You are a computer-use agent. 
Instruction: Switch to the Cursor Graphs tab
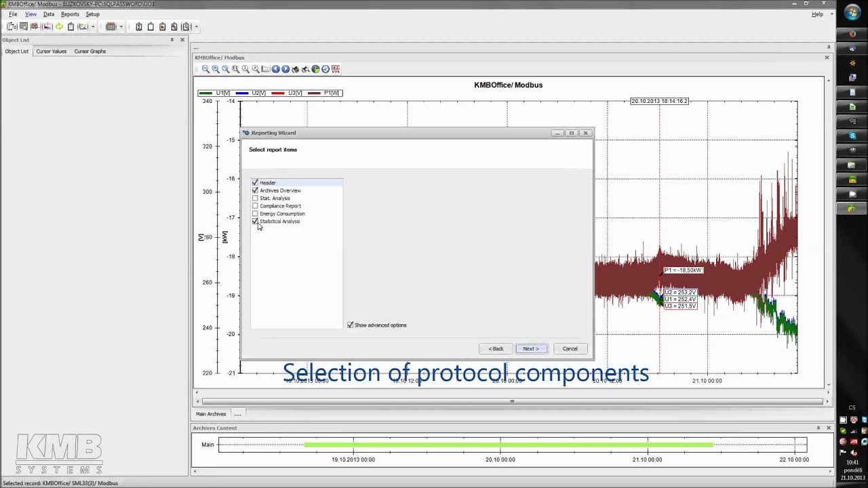(x=90, y=52)
